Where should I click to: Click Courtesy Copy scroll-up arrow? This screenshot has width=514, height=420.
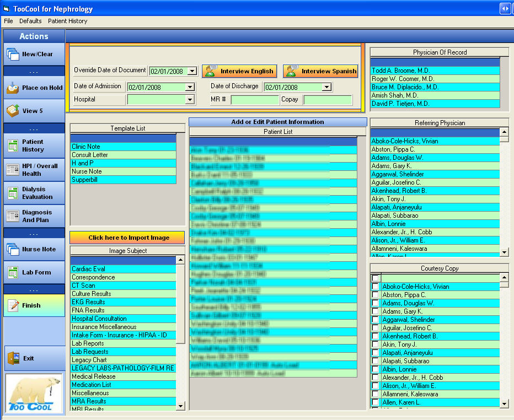click(504, 277)
